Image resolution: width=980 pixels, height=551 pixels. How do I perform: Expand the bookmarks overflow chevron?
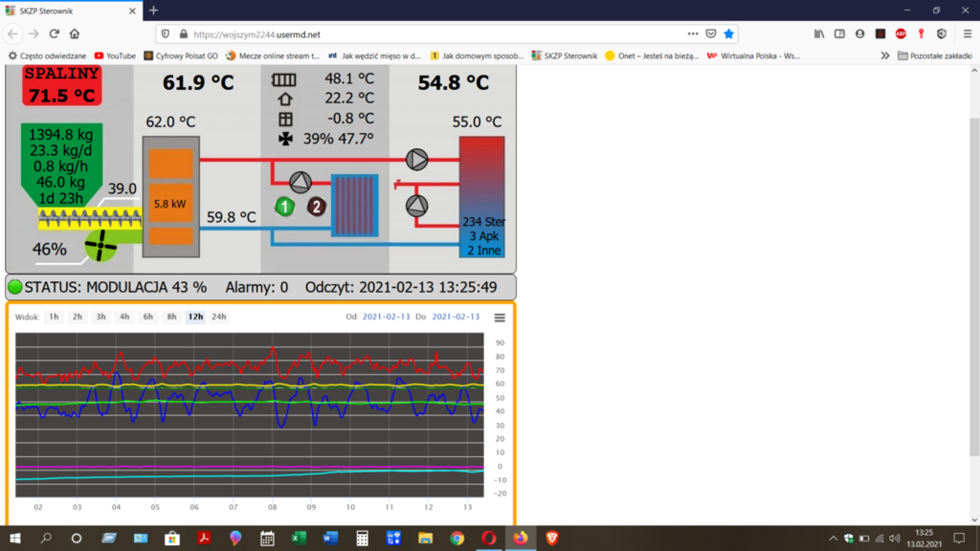[x=885, y=56]
